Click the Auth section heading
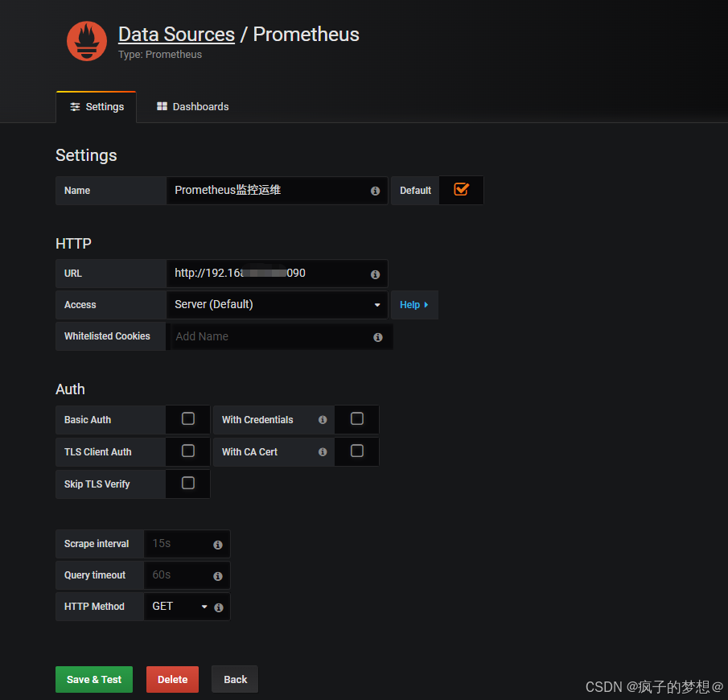Image resolution: width=728 pixels, height=700 pixels. click(70, 389)
